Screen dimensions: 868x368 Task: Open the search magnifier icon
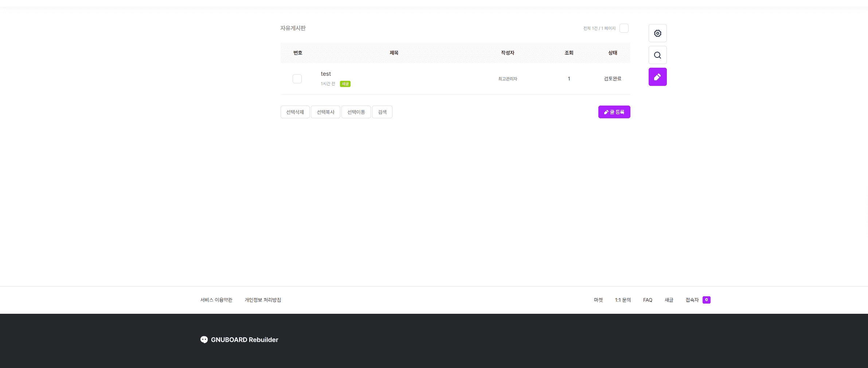(x=657, y=55)
